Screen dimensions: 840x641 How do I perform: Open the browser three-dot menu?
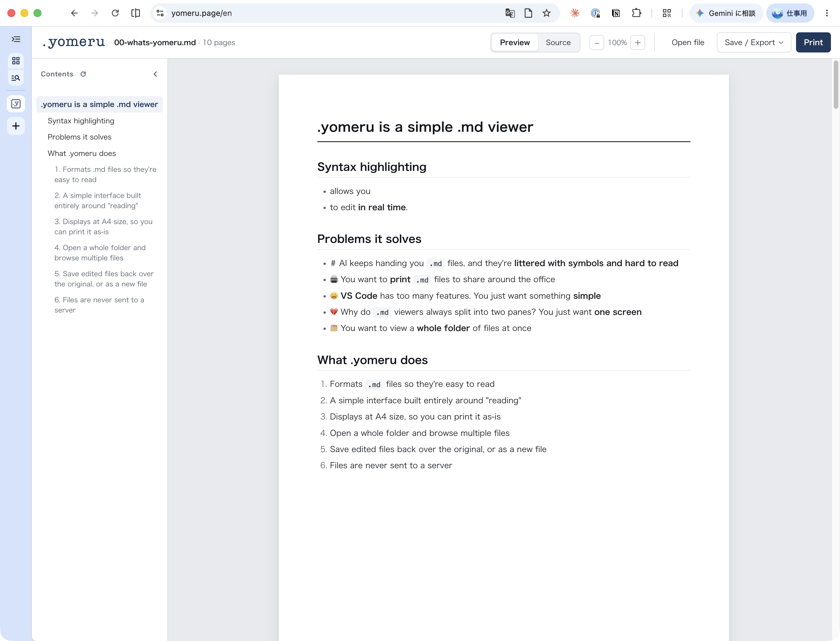tap(827, 13)
